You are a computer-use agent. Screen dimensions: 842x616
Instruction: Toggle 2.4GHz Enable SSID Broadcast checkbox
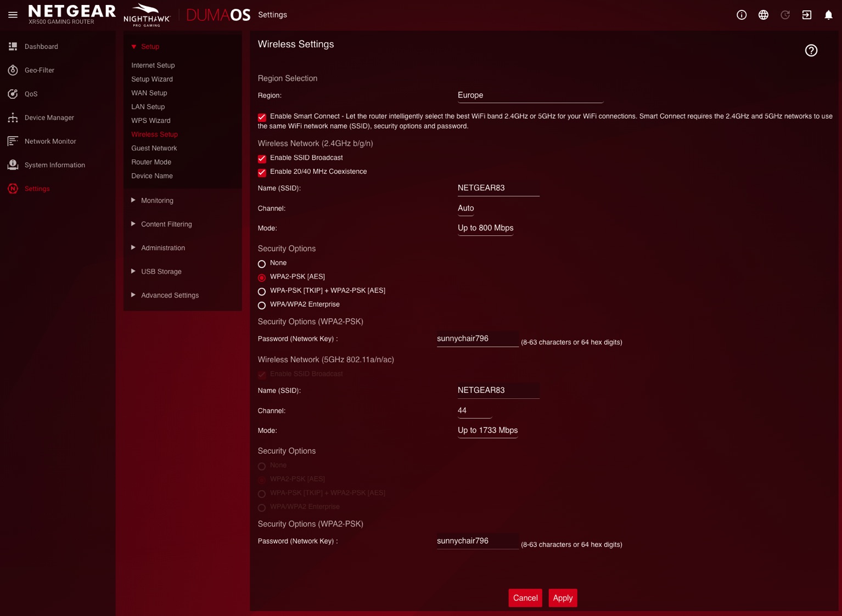(x=262, y=159)
